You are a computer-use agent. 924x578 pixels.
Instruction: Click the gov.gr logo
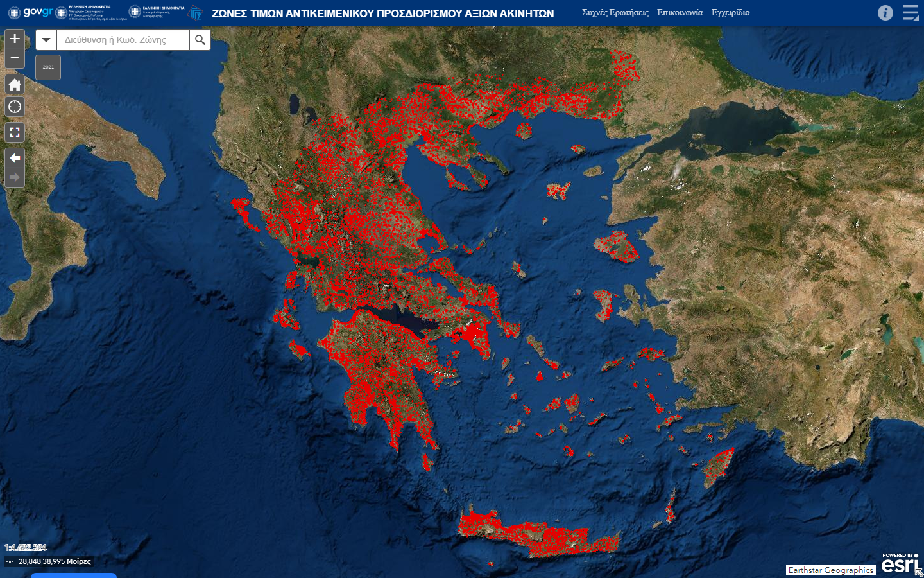[31, 12]
